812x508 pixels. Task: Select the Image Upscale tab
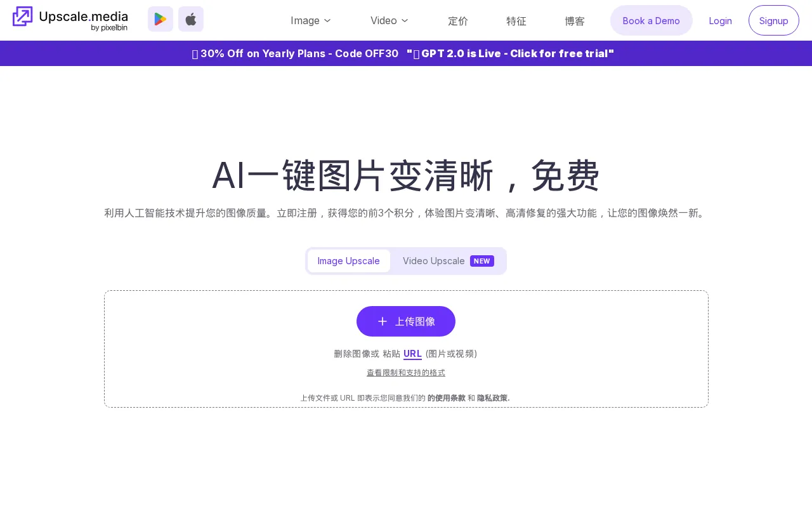click(349, 261)
